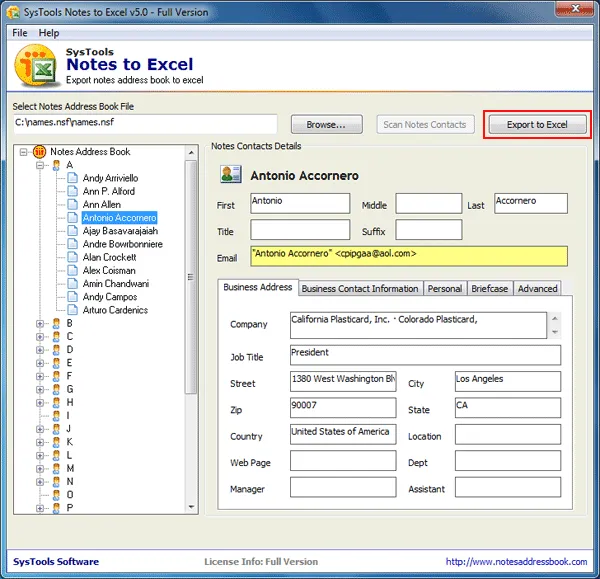Image resolution: width=600 pixels, height=579 pixels.
Task: Switch to the Business Address tab
Action: click(258, 287)
